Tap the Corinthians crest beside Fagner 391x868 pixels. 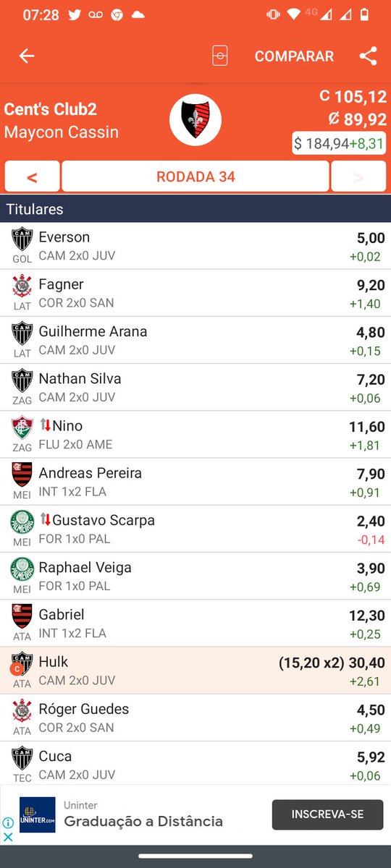[22, 286]
